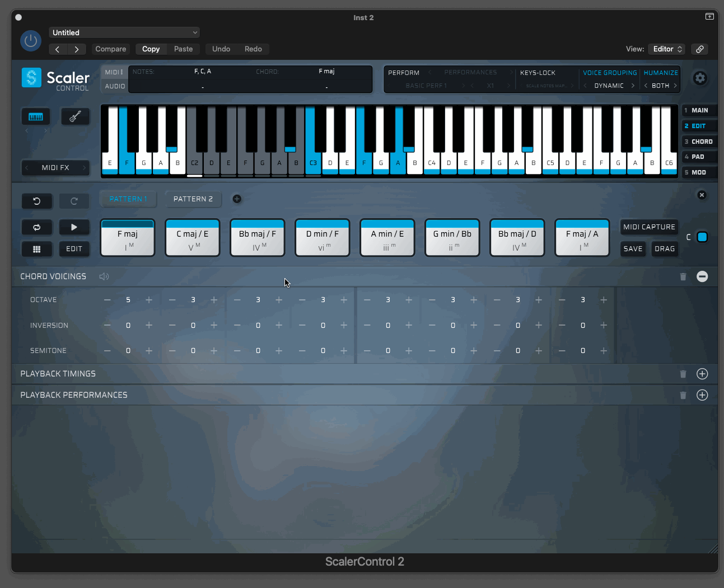Click the link icon next to Editor

click(x=700, y=49)
